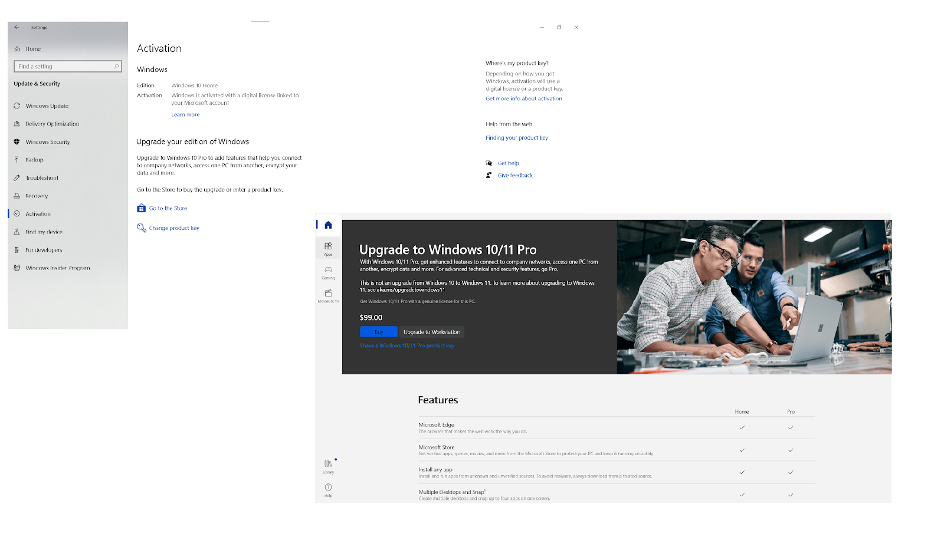
Task: Select Troubleshoot from the sidebar
Action: pos(42,178)
